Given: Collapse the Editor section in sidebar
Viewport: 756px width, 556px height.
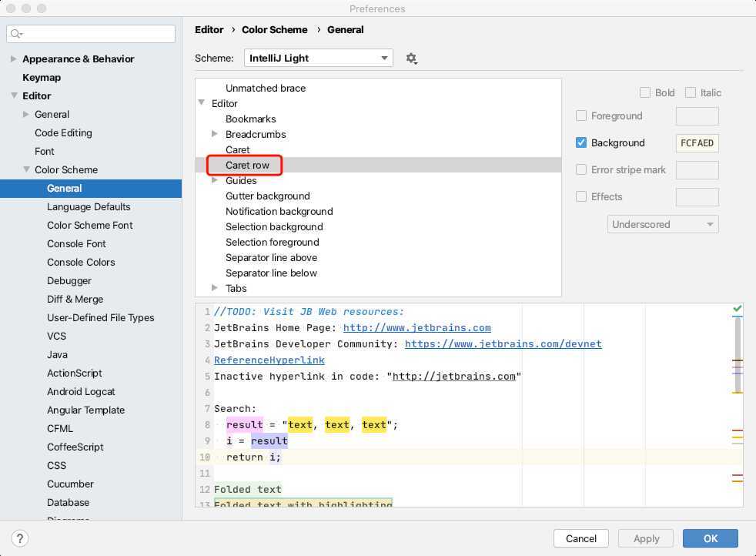Looking at the screenshot, I should tap(14, 95).
